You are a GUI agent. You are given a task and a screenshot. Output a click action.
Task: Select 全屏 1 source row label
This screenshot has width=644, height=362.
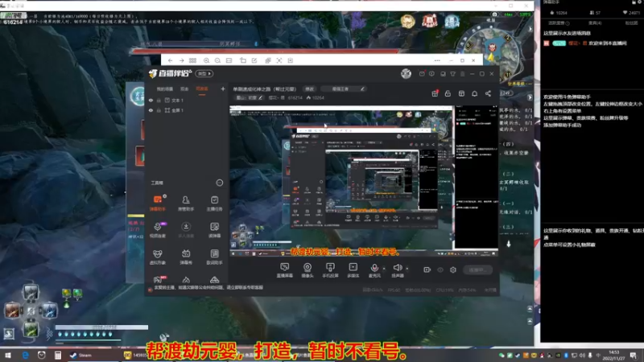177,110
